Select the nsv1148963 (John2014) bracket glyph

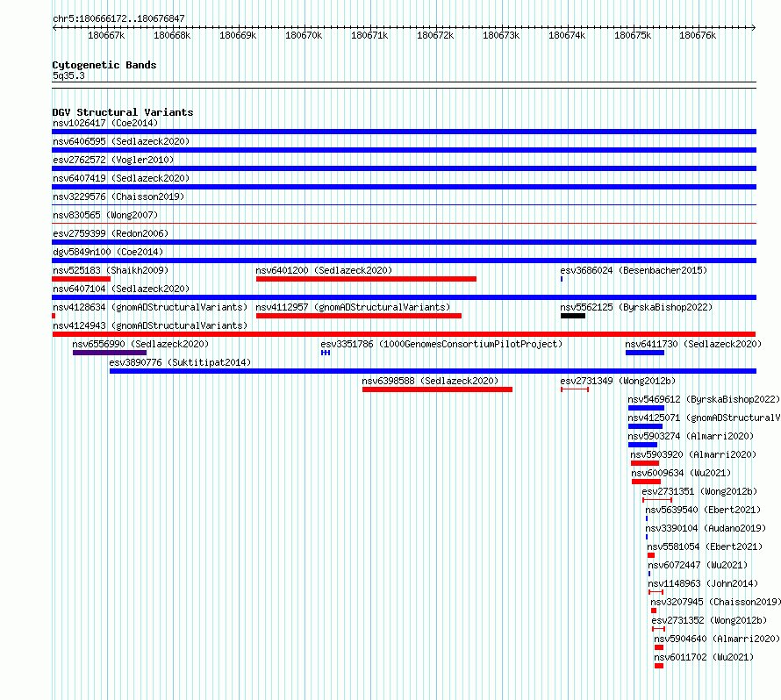(x=656, y=592)
